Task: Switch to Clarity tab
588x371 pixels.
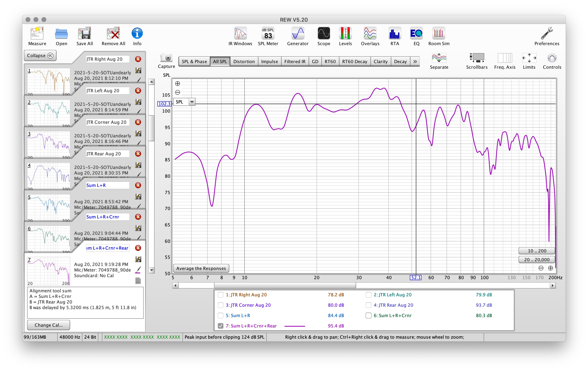Action: coord(380,62)
